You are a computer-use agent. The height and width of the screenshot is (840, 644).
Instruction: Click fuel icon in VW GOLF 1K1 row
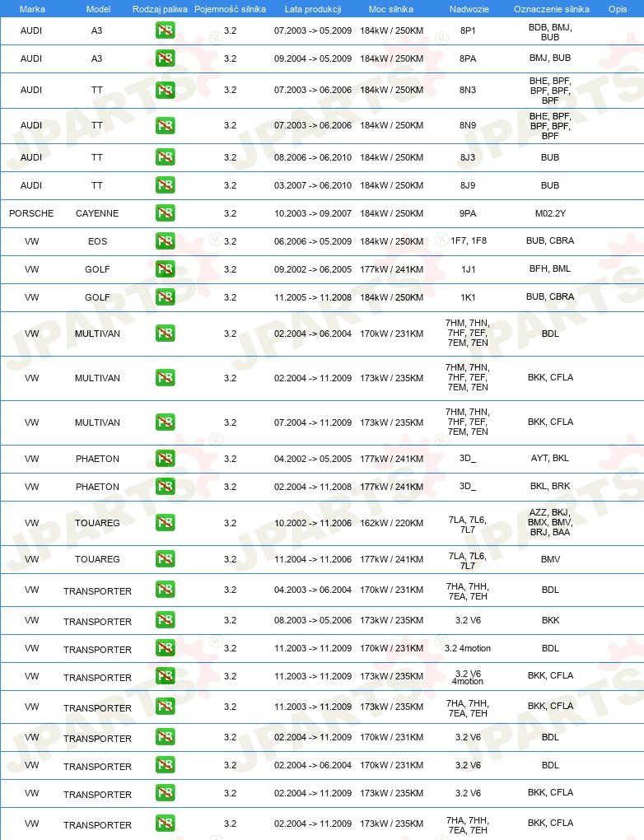pos(165,296)
